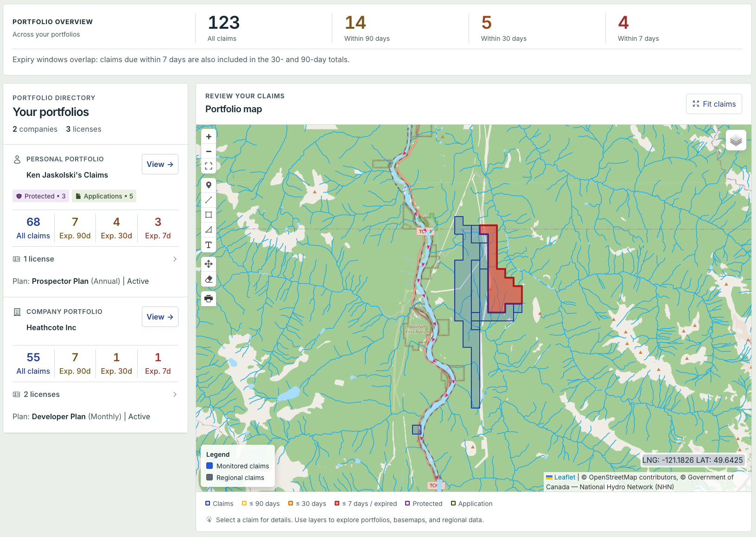Click the Prospector Plan text
The width and height of the screenshot is (756, 537).
click(60, 281)
